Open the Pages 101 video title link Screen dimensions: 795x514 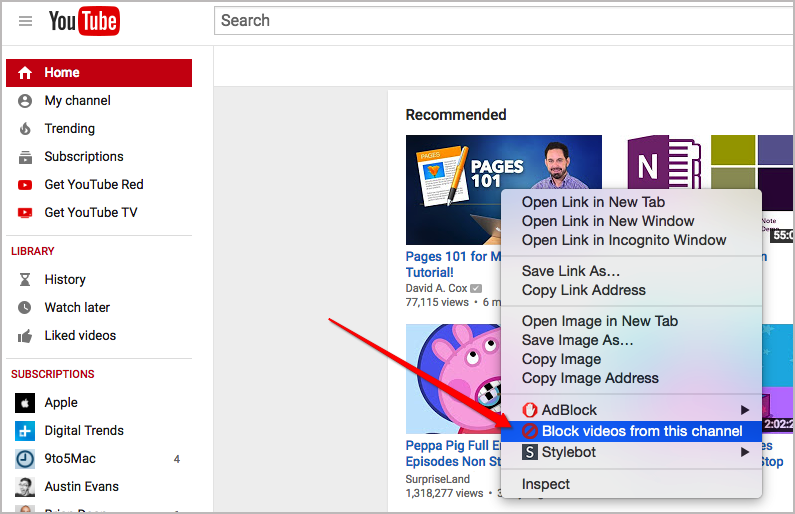coord(453,264)
